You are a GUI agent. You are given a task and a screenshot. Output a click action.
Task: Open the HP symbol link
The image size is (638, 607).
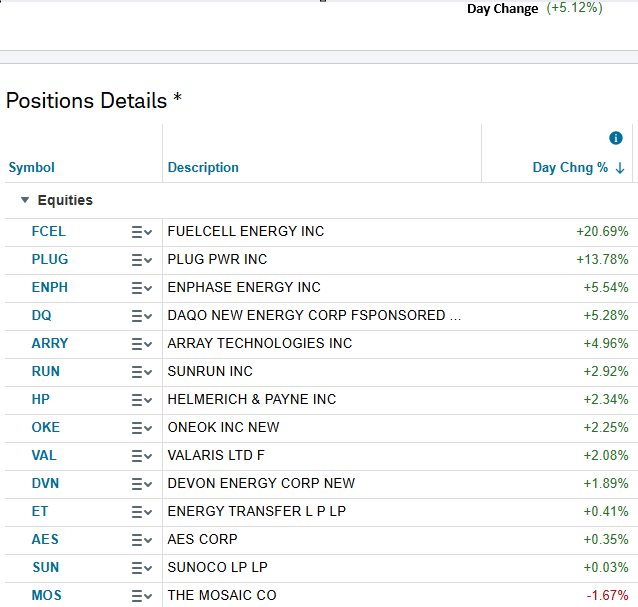(x=41, y=399)
